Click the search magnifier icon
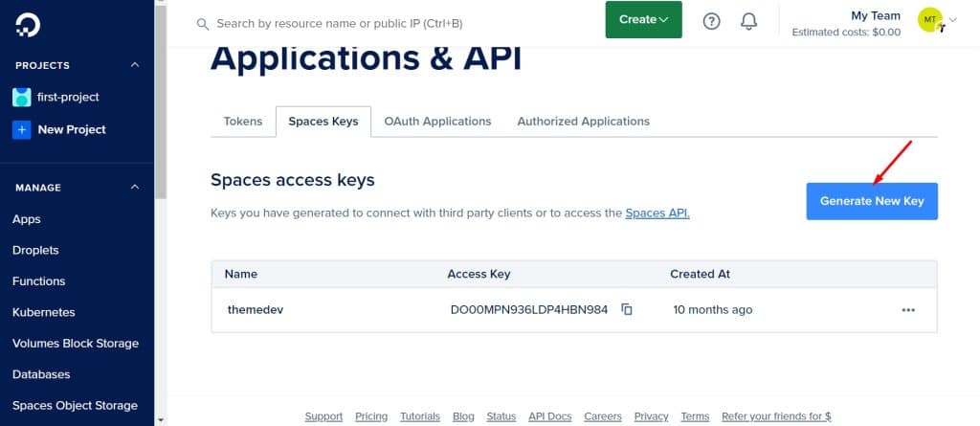 (x=202, y=24)
